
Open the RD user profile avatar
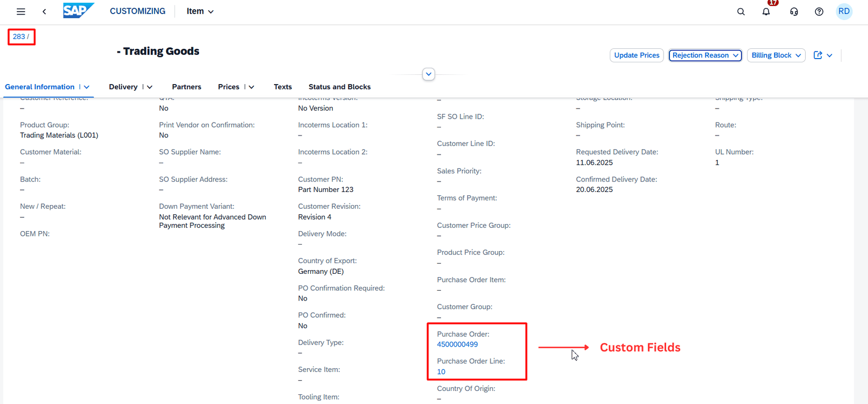tap(844, 11)
